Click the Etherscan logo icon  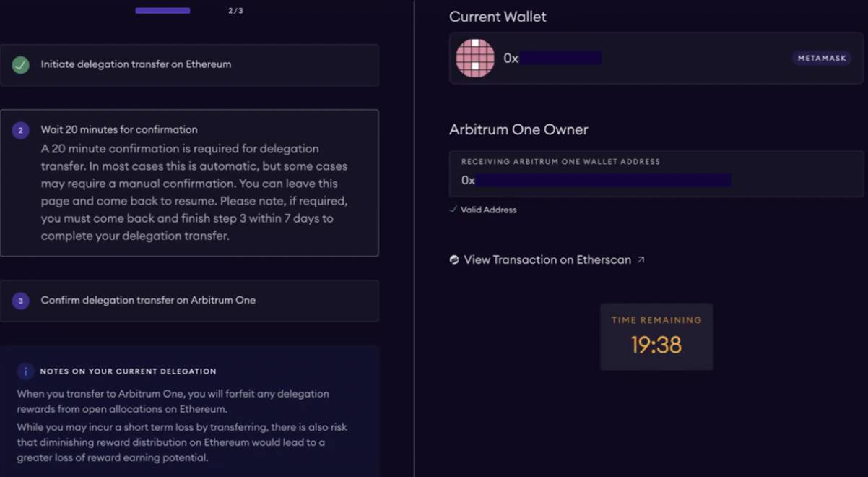point(454,260)
